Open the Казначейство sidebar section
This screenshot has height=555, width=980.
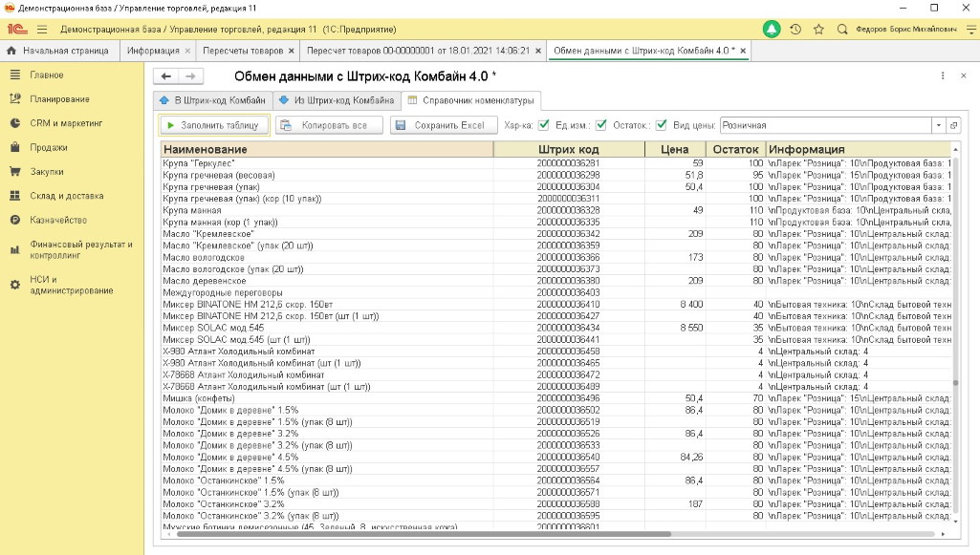click(59, 220)
